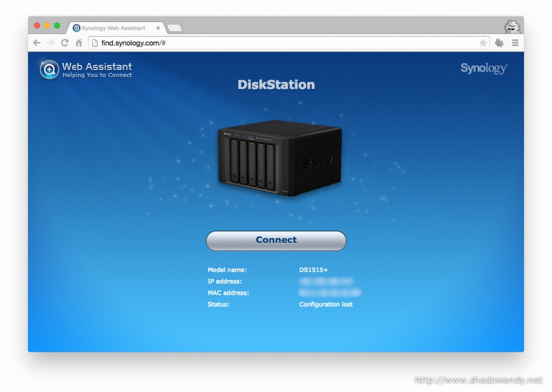Open the Chrome hamburger menu
Viewport: 552px width, 392px height.
[x=515, y=43]
